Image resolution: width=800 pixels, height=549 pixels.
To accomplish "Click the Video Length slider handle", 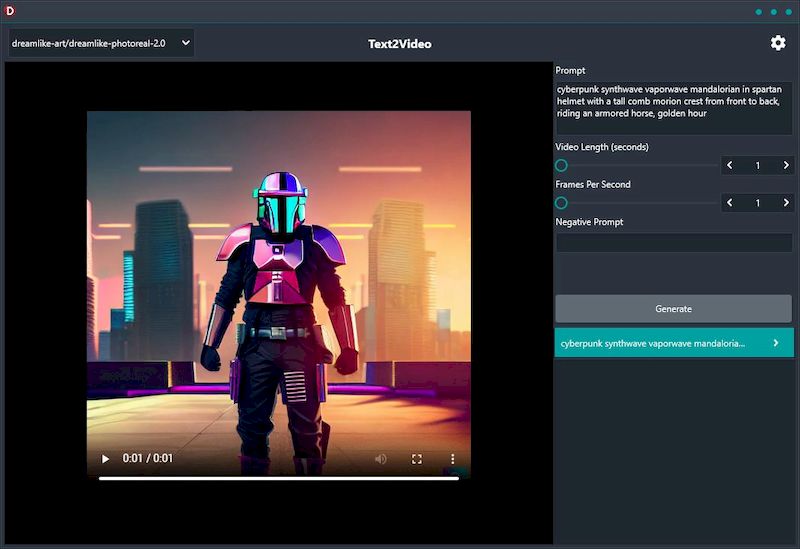I will click(x=561, y=165).
